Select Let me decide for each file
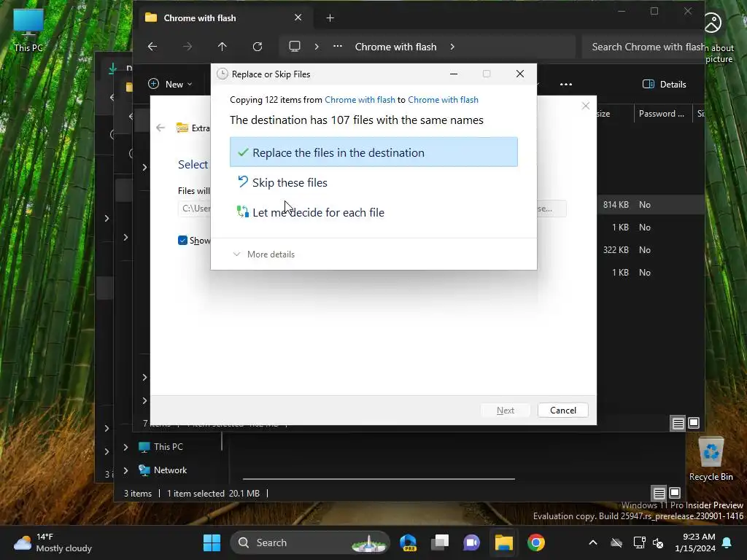This screenshot has width=747, height=560. 373,212
